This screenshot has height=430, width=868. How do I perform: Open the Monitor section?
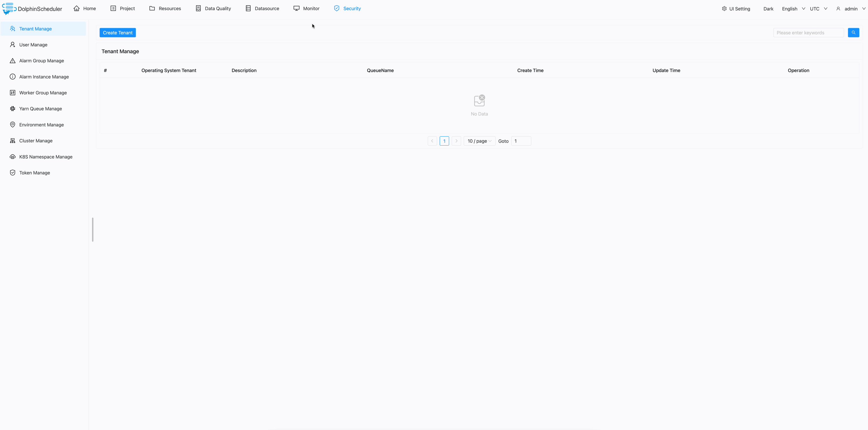tap(311, 8)
